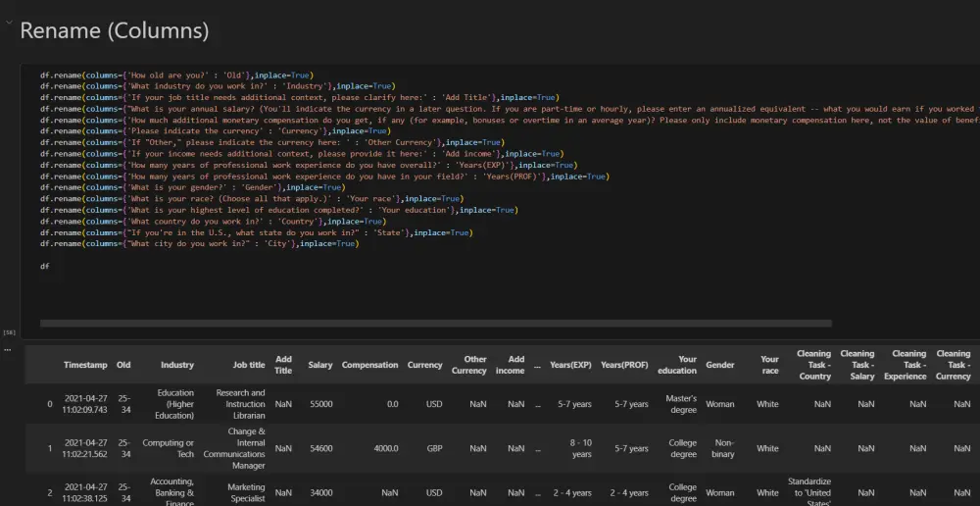Place cursor on the 'Old' rename line

[176, 76]
